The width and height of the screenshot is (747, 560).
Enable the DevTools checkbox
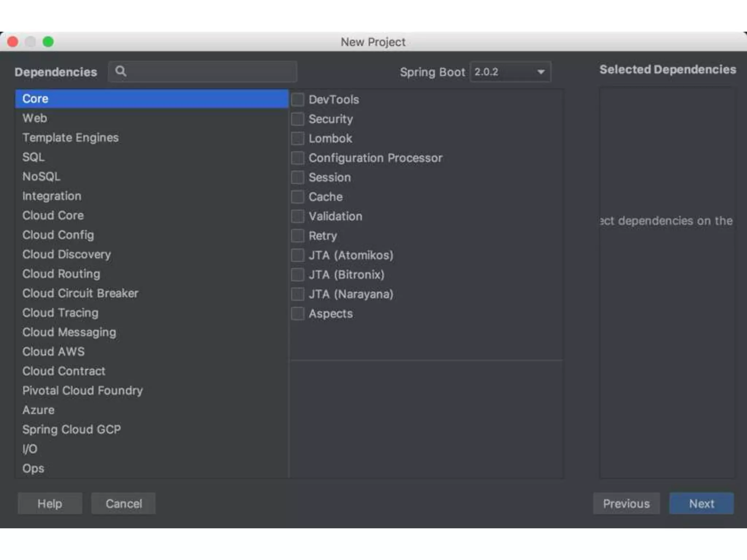[x=298, y=100]
